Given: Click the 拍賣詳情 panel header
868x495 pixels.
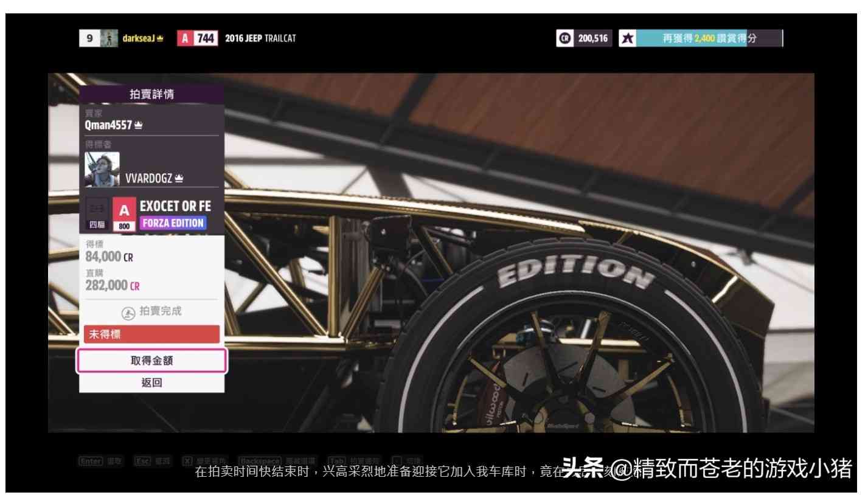Looking at the screenshot, I should [x=151, y=94].
